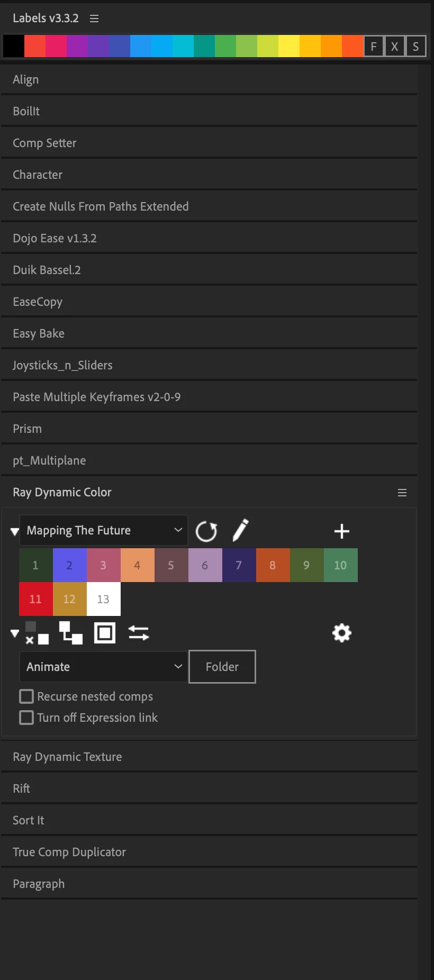Open the Sort It panel

209,820
